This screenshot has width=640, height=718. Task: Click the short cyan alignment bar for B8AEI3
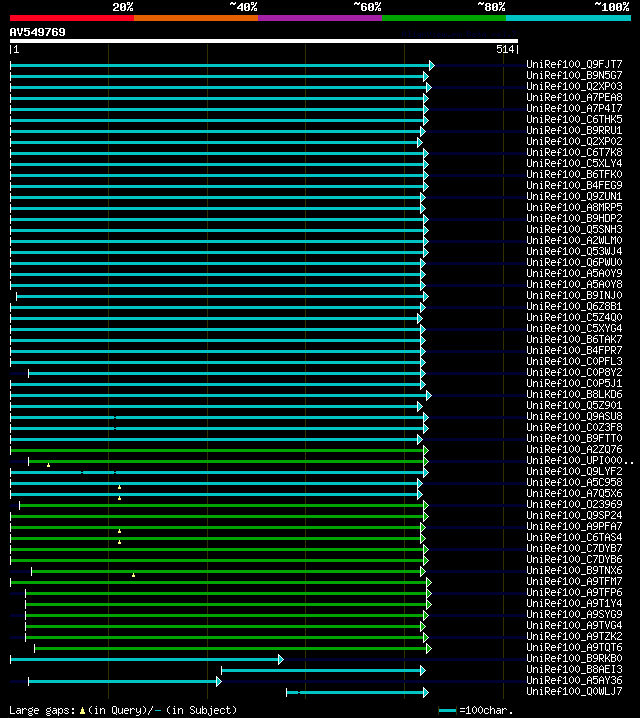tap(321, 670)
